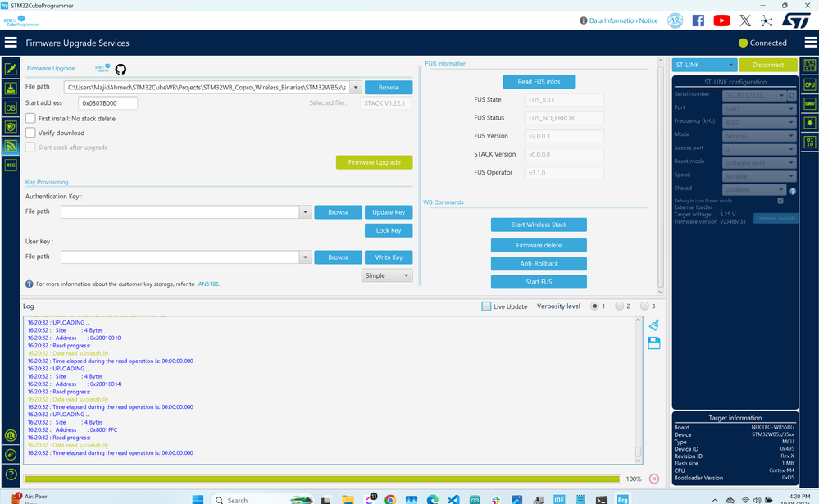
Task: Click the Start address input field
Action: [x=107, y=103]
